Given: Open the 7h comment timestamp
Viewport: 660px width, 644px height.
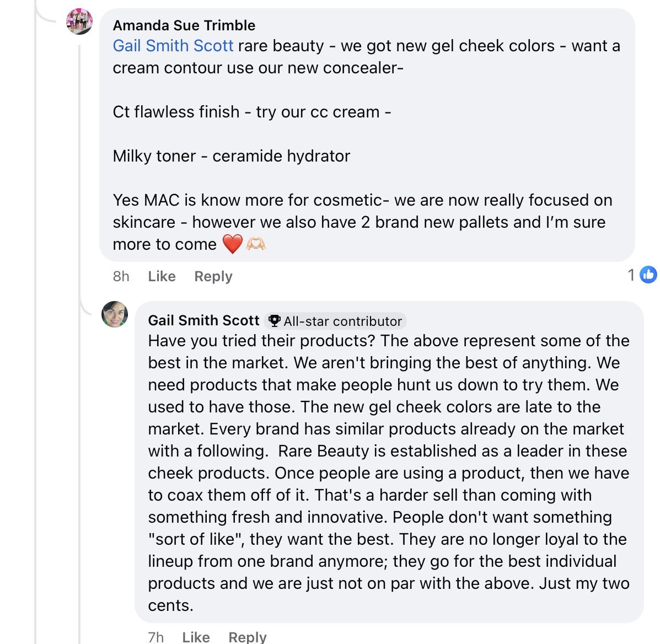Looking at the screenshot, I should pyautogui.click(x=156, y=637).
